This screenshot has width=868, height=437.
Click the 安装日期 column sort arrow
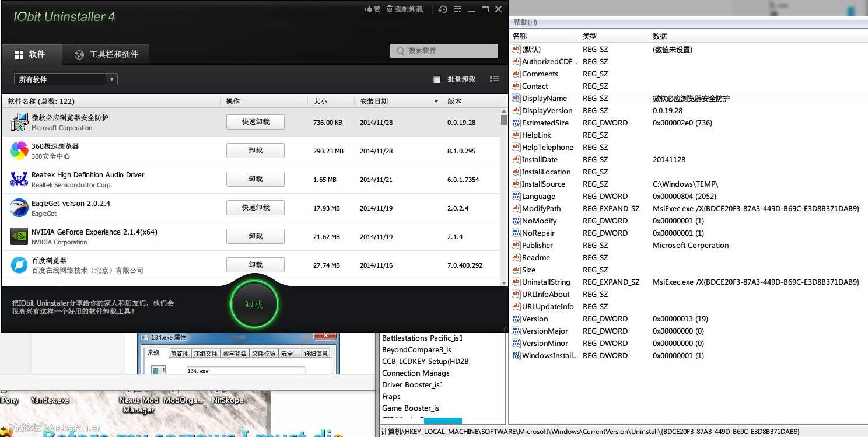(436, 102)
